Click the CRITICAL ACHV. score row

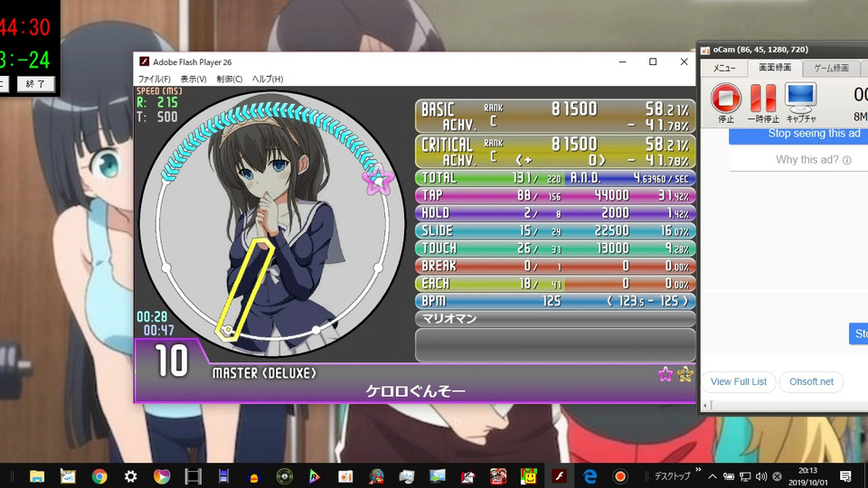pyautogui.click(x=555, y=151)
